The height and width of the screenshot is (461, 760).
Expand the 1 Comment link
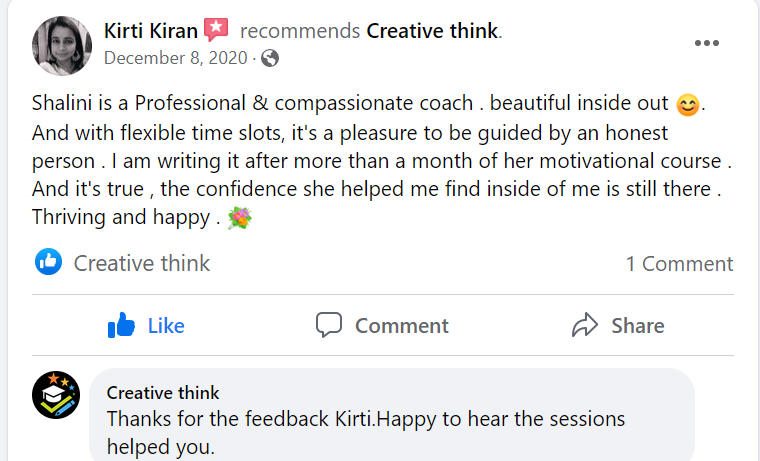click(679, 264)
